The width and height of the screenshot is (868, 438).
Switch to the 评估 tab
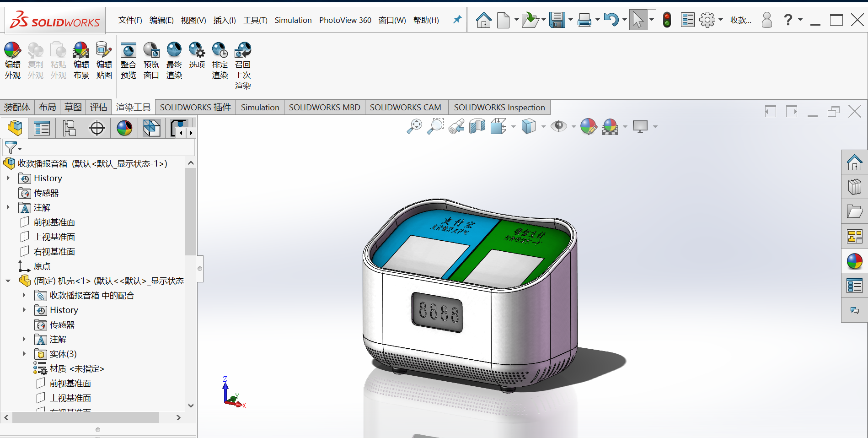[x=99, y=107]
